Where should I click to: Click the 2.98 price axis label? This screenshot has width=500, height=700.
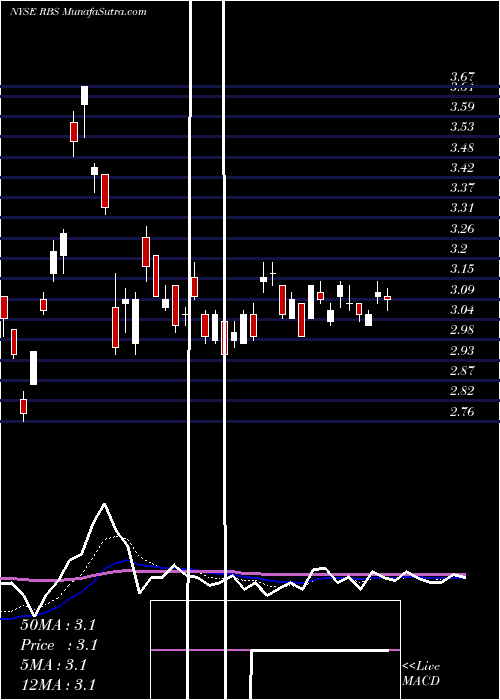(x=462, y=330)
